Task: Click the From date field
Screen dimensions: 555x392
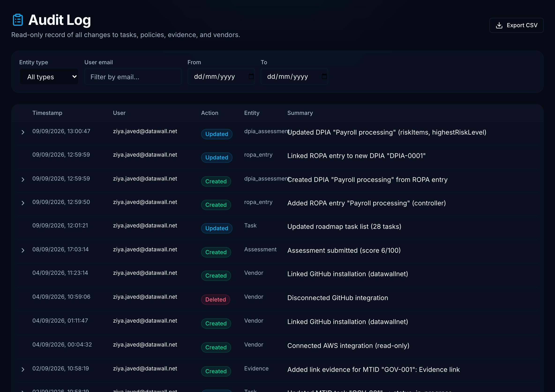Action: click(x=221, y=77)
